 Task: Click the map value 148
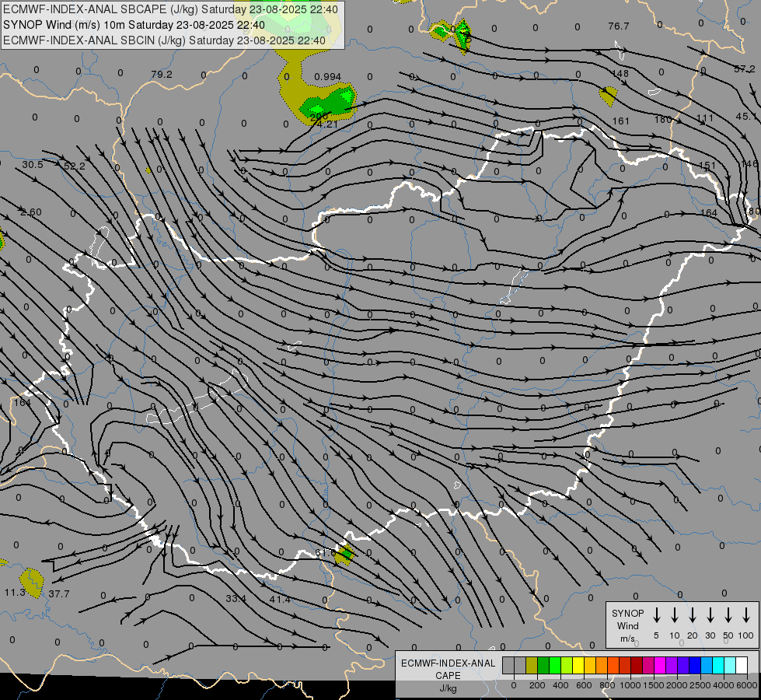point(620,73)
